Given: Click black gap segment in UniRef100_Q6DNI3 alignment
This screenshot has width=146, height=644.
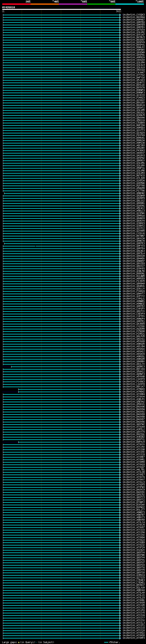Looking at the screenshot, I should point(7,367).
